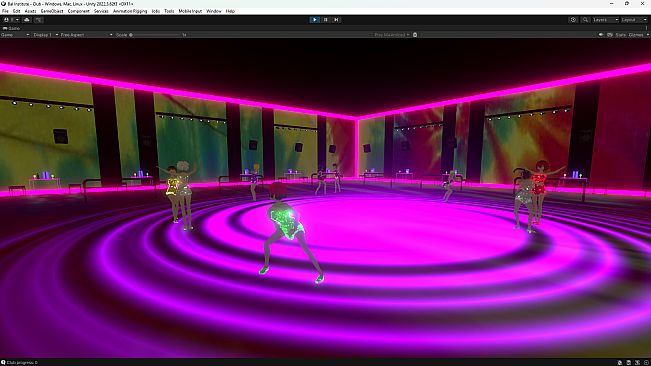This screenshot has height=366, width=651.
Task: Open the Animation Rigging menu
Action: click(130, 11)
